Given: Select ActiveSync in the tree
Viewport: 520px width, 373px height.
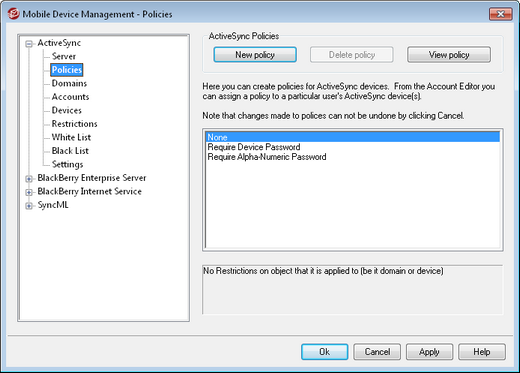Looking at the screenshot, I should coord(59,43).
